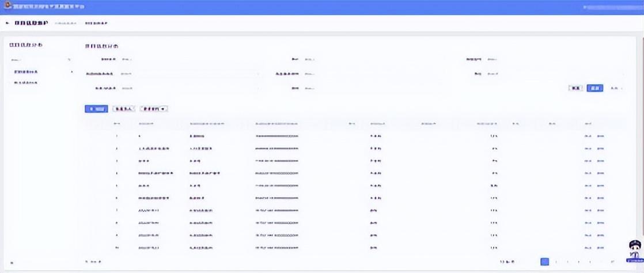The height and width of the screenshot is (273, 644).
Task: Open the cartoon assistant mascot
Action: point(635,251)
